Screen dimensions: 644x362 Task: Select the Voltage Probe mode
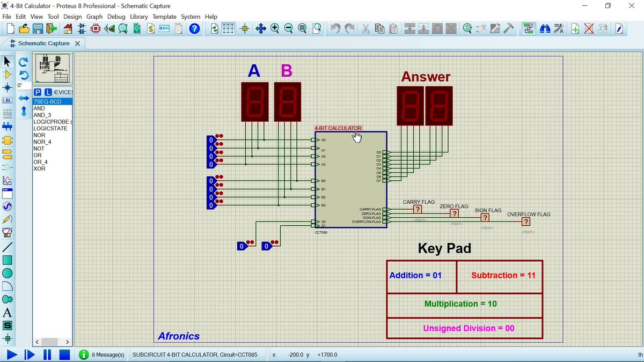[x=6, y=220]
